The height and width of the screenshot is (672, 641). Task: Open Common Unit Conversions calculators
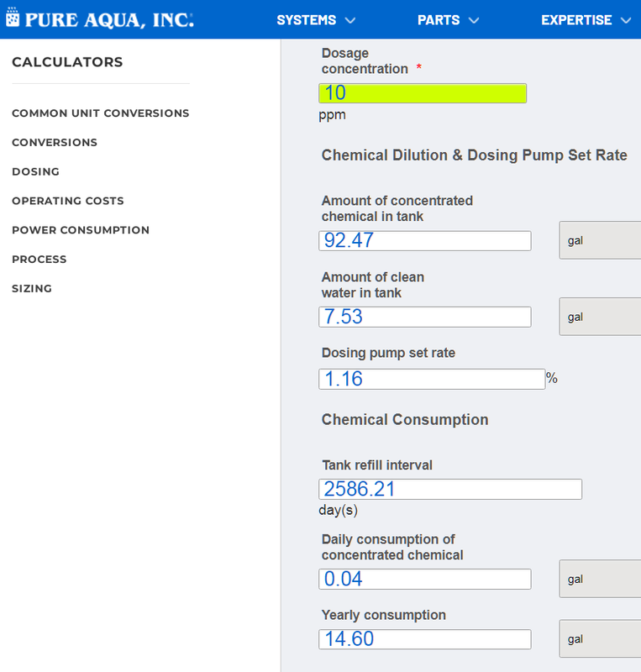101,113
